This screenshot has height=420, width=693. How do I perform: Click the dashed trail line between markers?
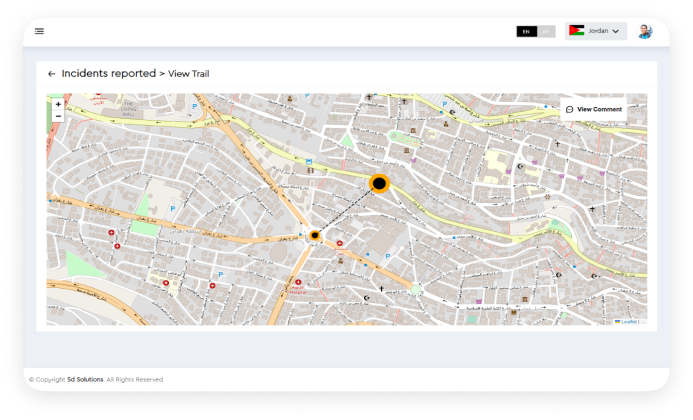(x=347, y=209)
